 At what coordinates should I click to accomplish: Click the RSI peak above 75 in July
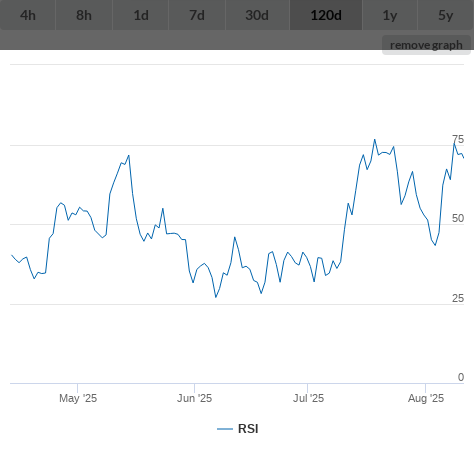click(375, 140)
